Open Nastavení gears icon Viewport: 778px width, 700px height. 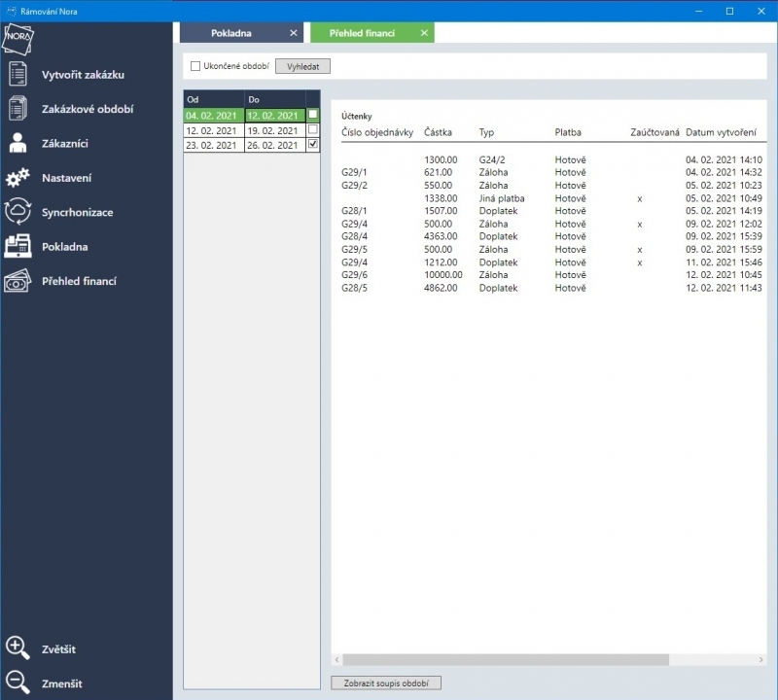coord(18,178)
